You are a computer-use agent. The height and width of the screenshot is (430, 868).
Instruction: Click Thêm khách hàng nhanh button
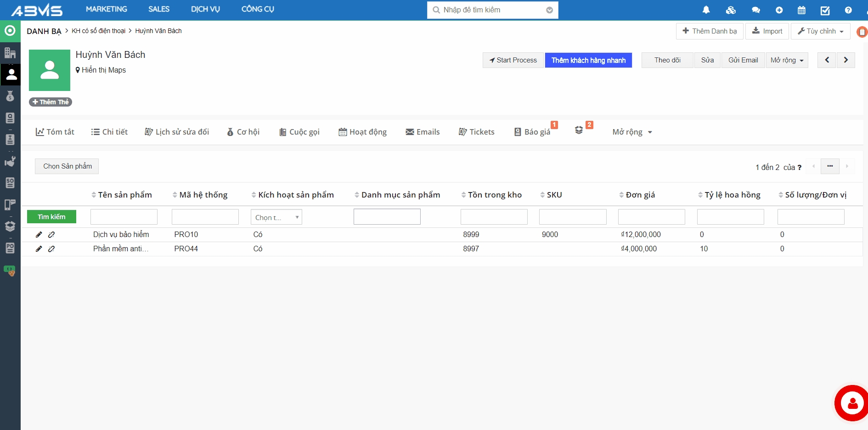[588, 60]
